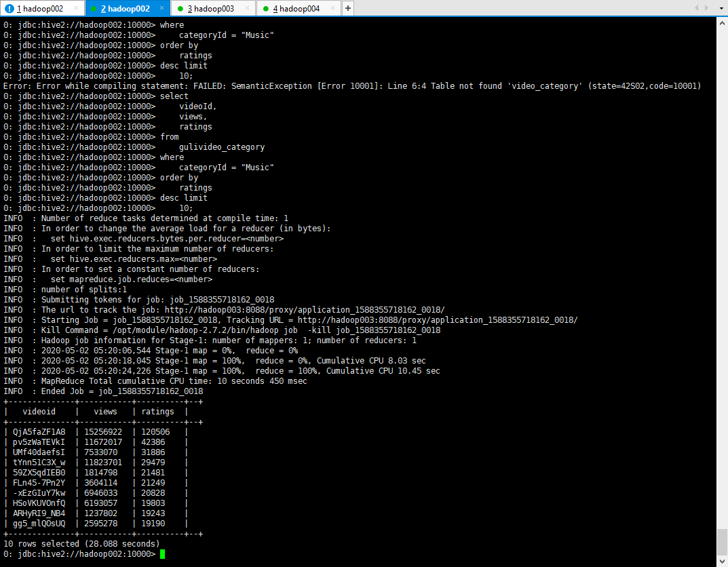Add a new session tab with plus button
This screenshot has height=567, width=728.
(348, 8)
